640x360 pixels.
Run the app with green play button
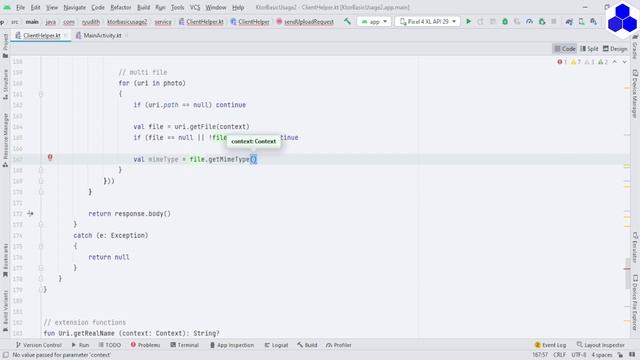[469, 21]
